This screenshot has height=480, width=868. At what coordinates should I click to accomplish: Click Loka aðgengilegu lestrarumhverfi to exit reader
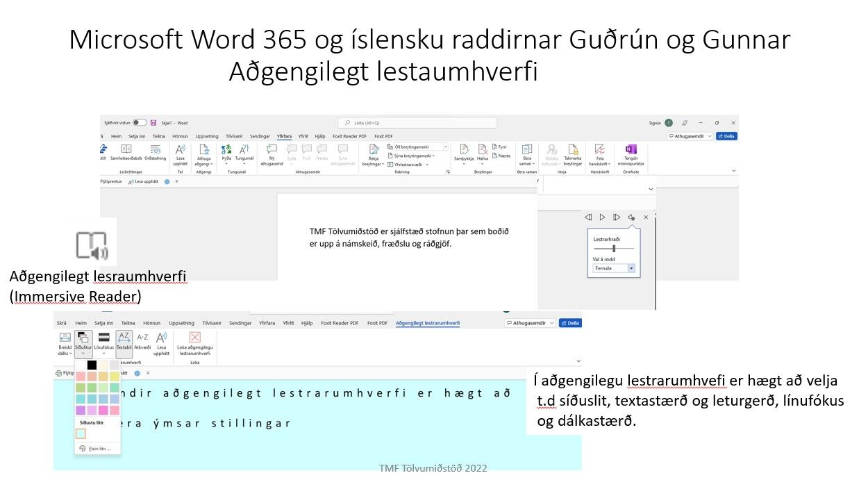pyautogui.click(x=194, y=344)
